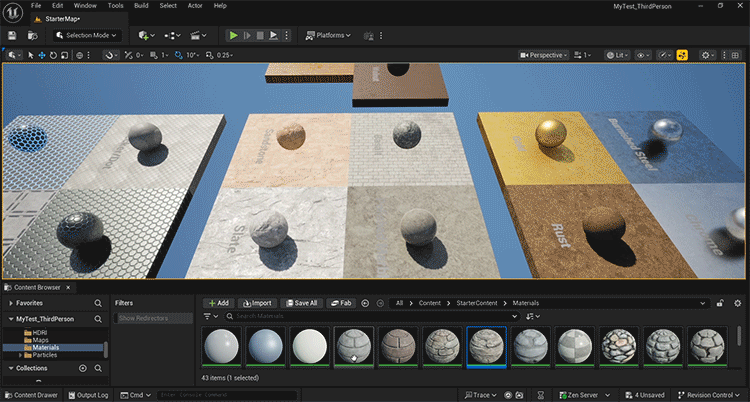Click the Content Browser settings gear icon
750x402 pixels.
[x=739, y=303]
